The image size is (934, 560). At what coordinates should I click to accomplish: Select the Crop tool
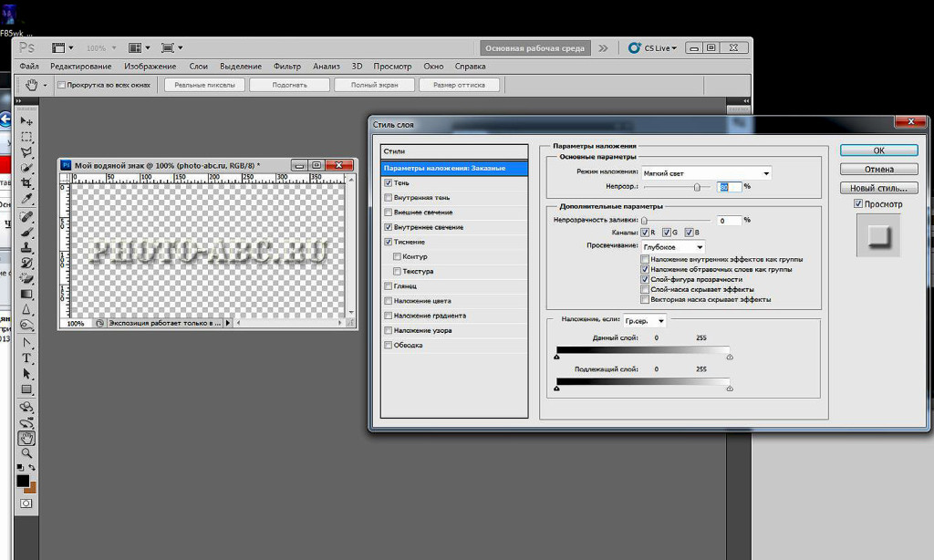26,183
